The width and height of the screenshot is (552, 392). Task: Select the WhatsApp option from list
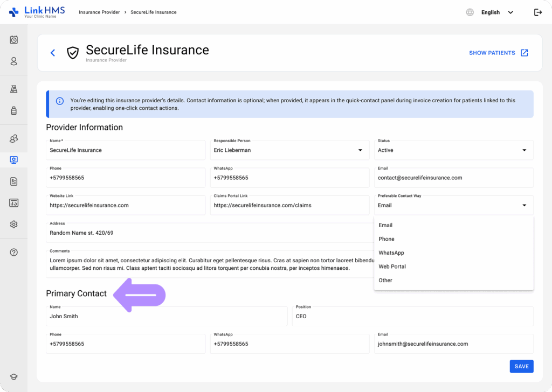391,253
